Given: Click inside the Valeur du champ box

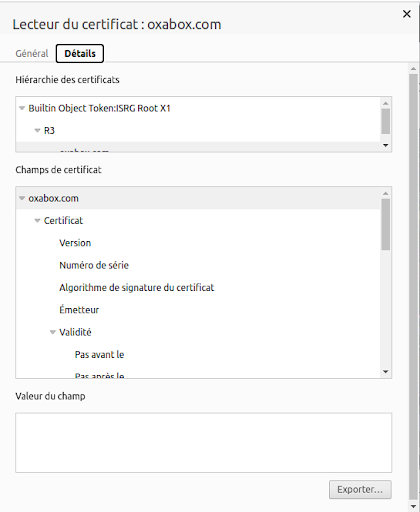Looking at the screenshot, I should tap(203, 443).
